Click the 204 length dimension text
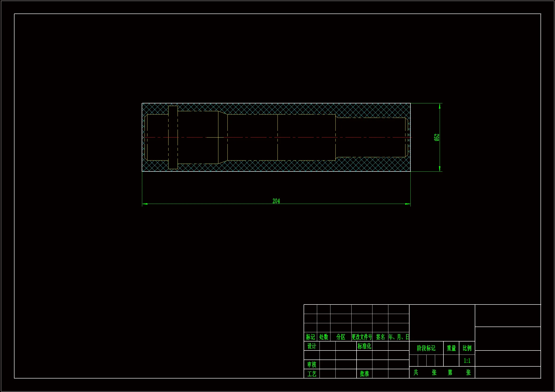This screenshot has height=392, width=555. [276, 201]
